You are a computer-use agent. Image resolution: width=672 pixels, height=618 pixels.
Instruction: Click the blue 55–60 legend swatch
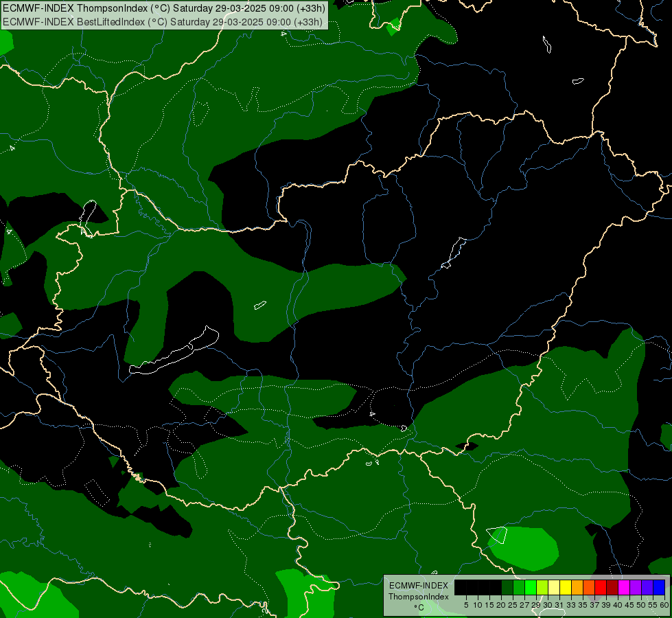click(x=659, y=588)
